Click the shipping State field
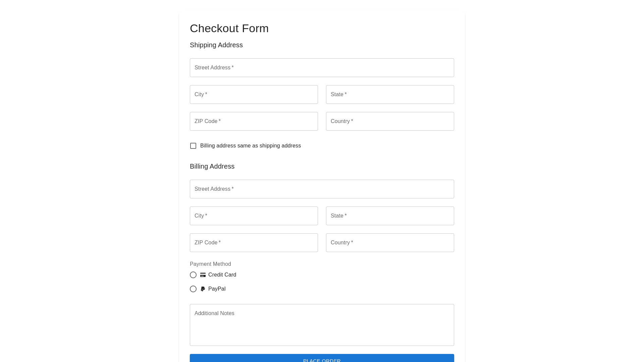This screenshot has width=644, height=362. point(390,95)
